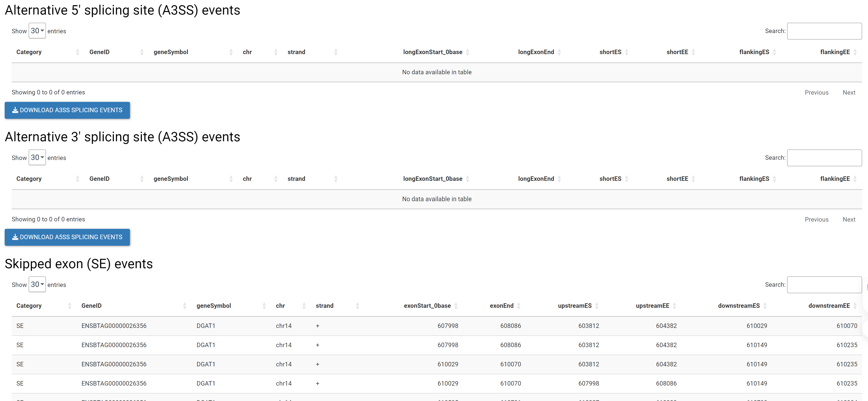Open entries dropdown in Skipped exon section

point(37,285)
